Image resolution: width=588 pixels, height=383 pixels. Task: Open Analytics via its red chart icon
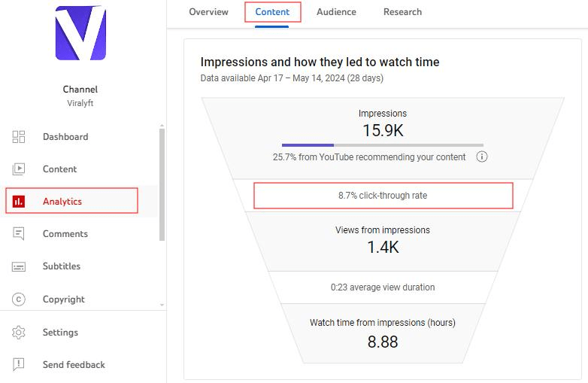click(19, 202)
